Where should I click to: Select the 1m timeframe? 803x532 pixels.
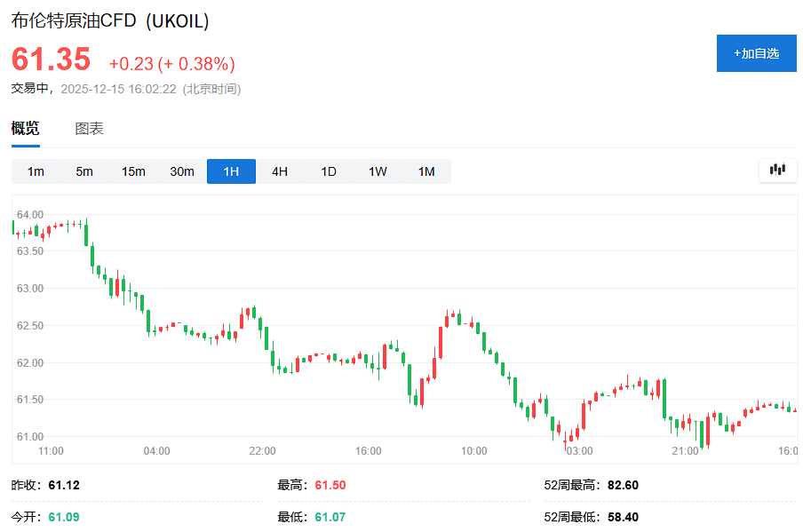(x=36, y=171)
